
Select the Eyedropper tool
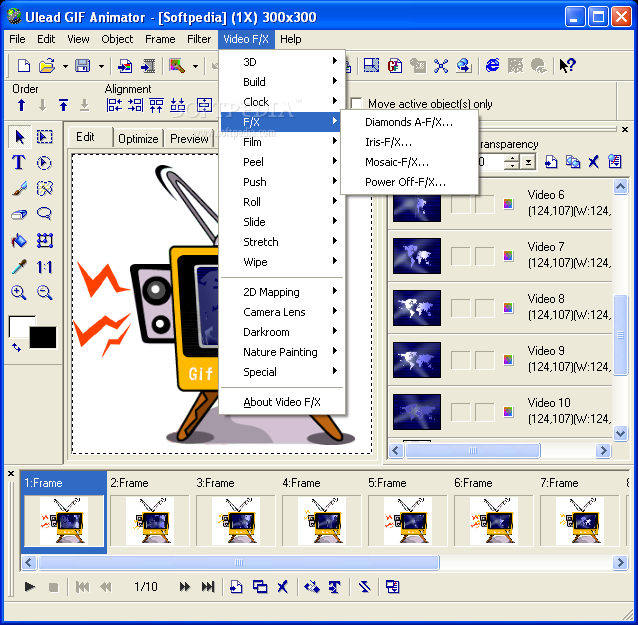tap(19, 267)
